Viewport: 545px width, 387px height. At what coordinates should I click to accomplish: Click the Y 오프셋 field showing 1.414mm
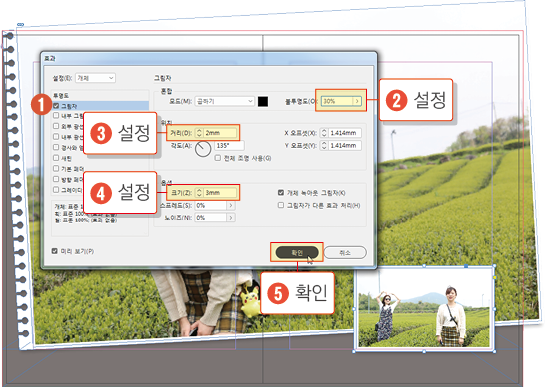[x=345, y=145]
